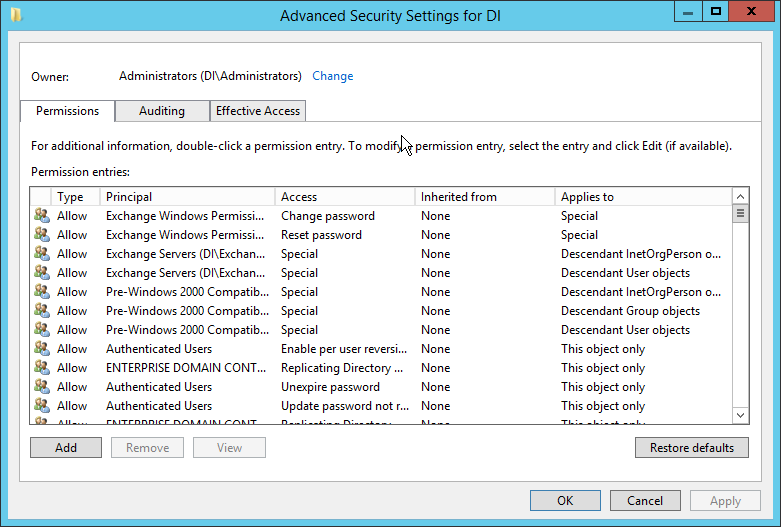Click the group icon of the Reset password entry
Image resolution: width=781 pixels, height=527 pixels.
pyautogui.click(x=42, y=235)
